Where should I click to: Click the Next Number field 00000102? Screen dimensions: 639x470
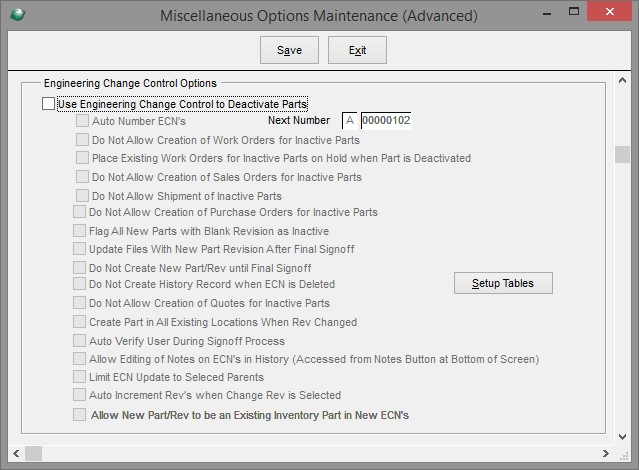(x=386, y=120)
